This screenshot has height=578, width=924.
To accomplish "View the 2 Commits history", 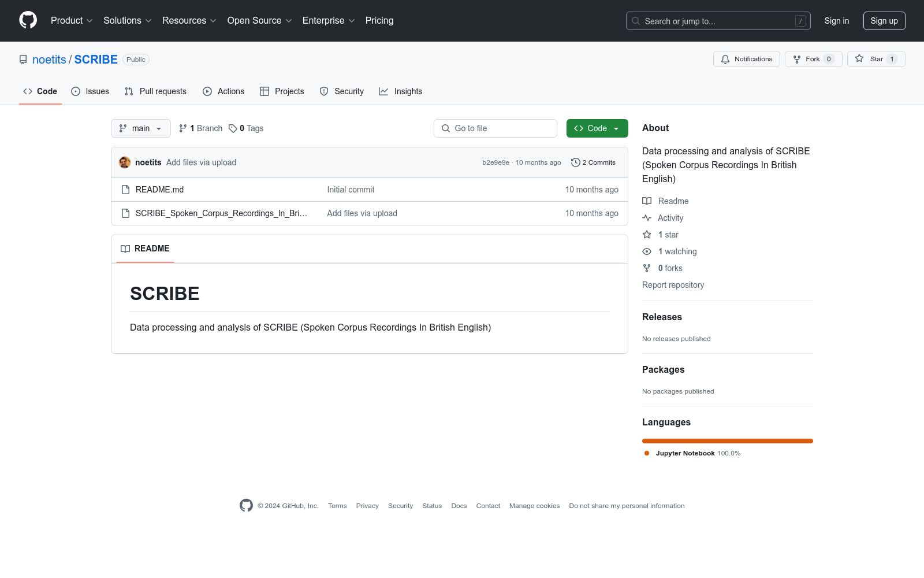I will pyautogui.click(x=593, y=162).
